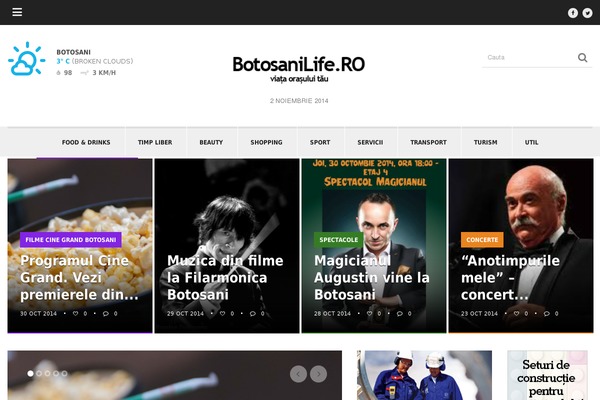Open comments on 23 Oct 2014 article
The image size is (600, 400).
[x=547, y=313]
